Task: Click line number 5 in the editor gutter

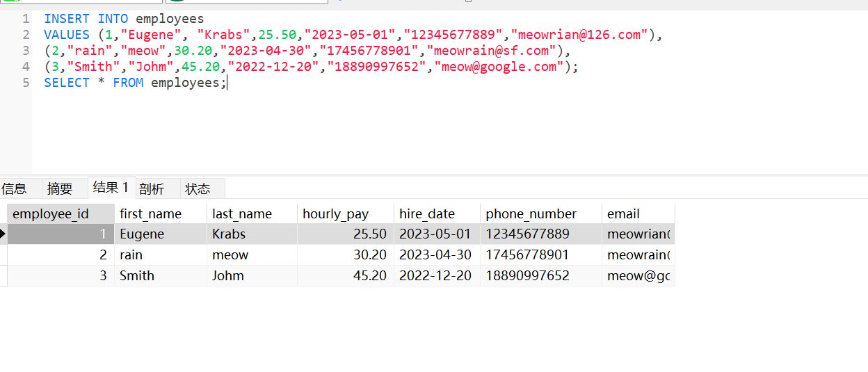Action: click(x=26, y=83)
